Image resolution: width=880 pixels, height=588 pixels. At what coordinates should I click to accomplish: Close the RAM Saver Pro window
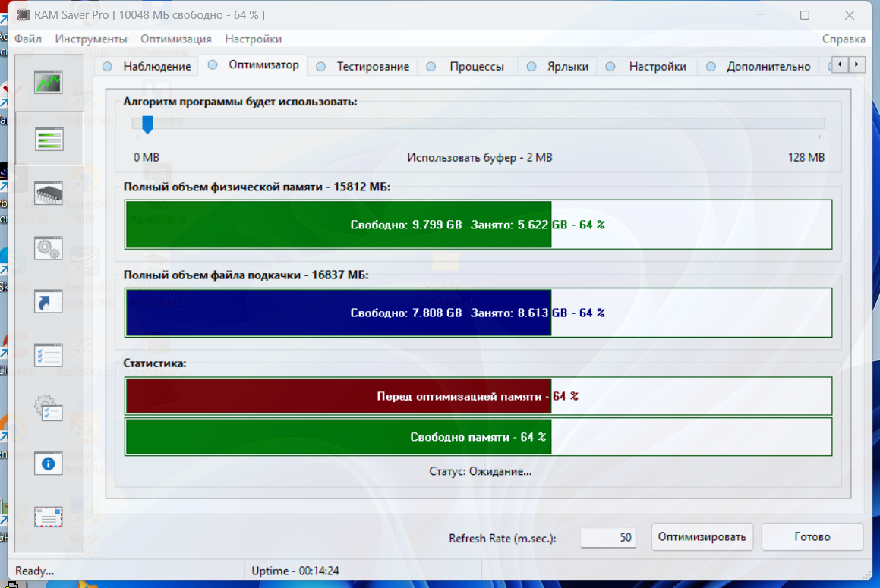(x=850, y=15)
